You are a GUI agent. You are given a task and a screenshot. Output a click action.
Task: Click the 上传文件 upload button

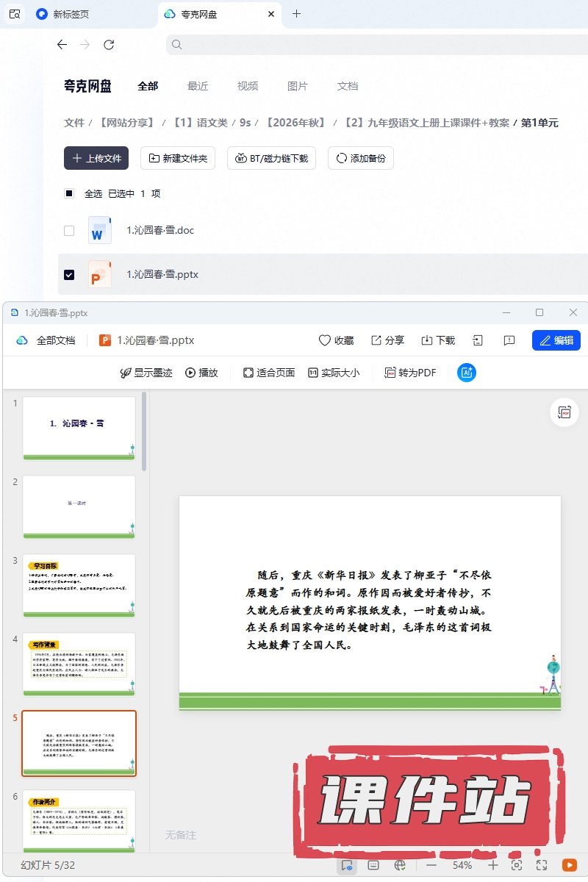pyautogui.click(x=96, y=158)
